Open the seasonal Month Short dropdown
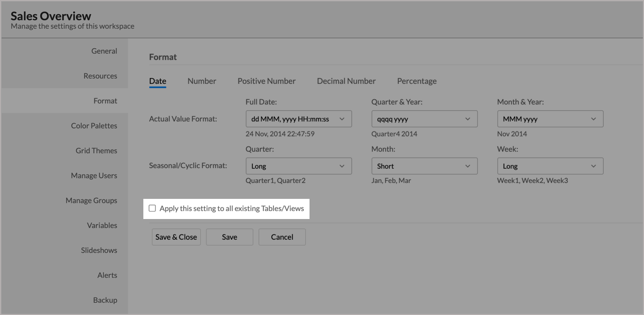The image size is (644, 315). [424, 166]
